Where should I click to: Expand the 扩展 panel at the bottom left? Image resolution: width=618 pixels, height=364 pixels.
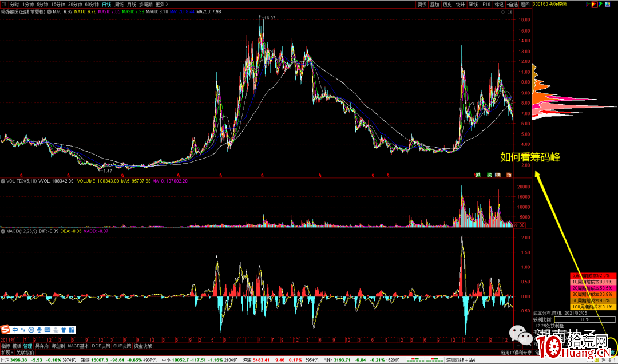point(6,353)
